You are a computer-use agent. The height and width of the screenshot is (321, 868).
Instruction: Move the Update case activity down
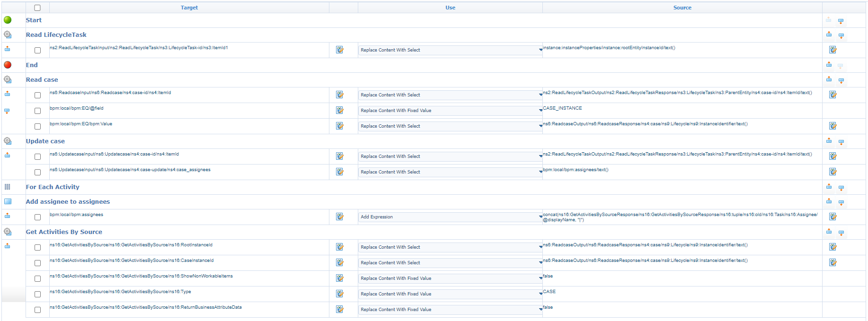pos(841,142)
